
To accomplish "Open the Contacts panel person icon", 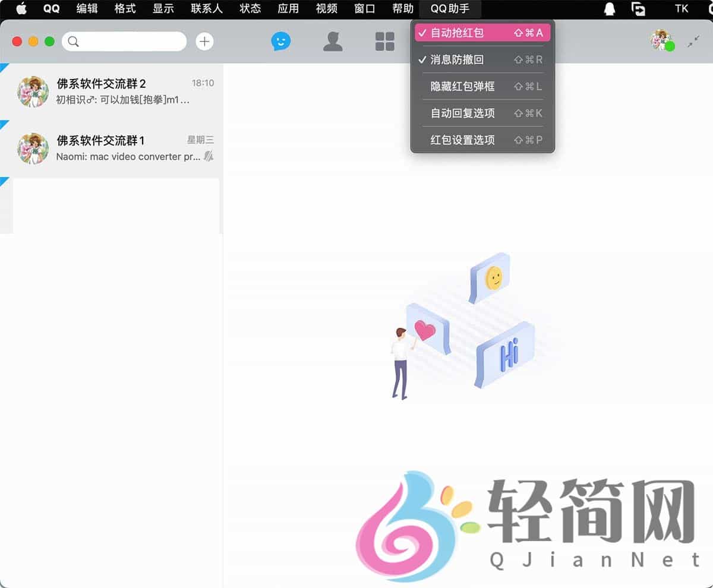I will (333, 41).
